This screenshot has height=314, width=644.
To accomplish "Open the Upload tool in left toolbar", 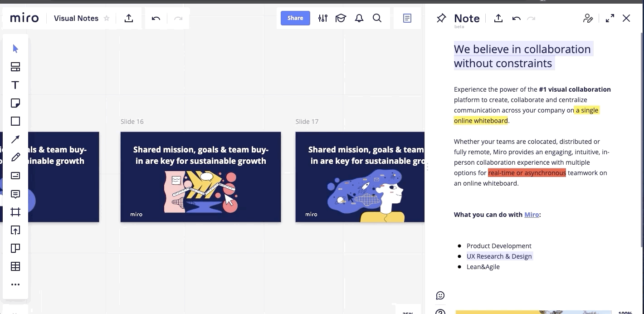I will [15, 230].
